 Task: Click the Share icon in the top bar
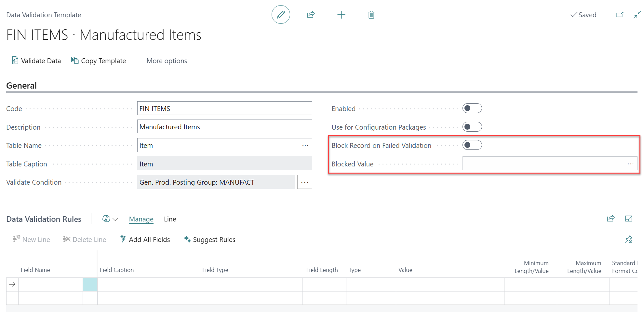pyautogui.click(x=311, y=15)
